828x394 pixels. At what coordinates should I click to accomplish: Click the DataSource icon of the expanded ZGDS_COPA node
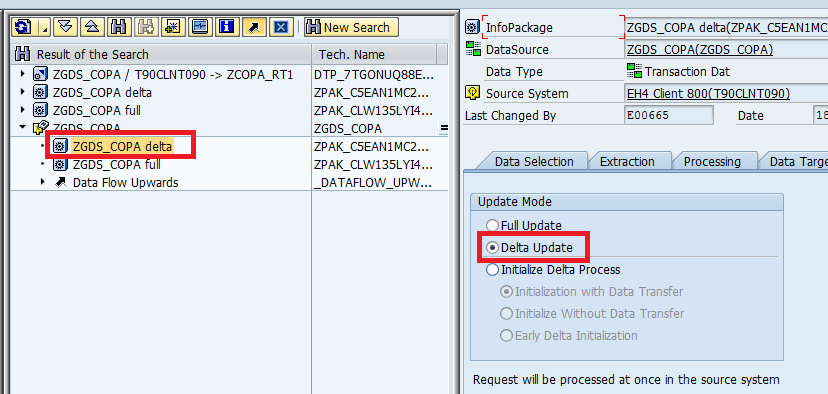(40, 128)
